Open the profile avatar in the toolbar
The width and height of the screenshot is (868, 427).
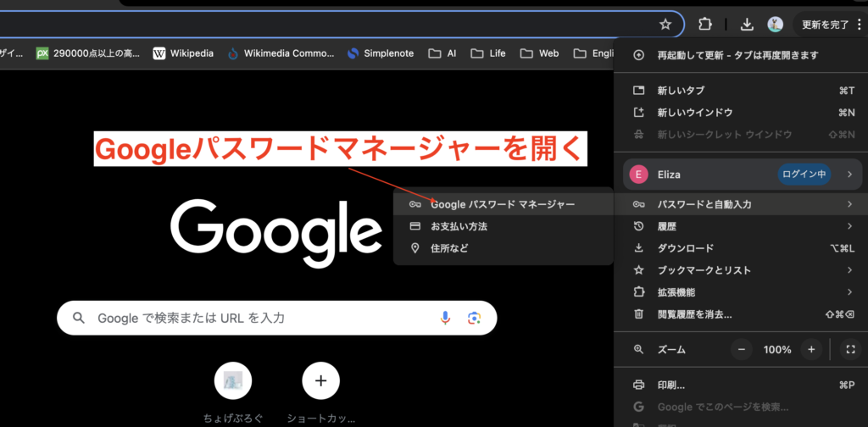pos(775,25)
